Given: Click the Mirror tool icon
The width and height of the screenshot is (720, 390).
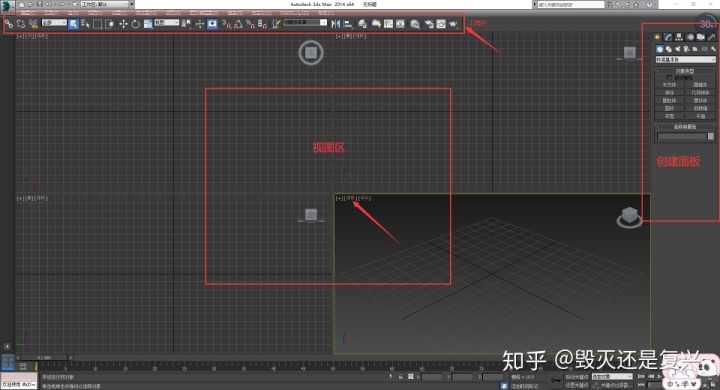Looking at the screenshot, I should pyautogui.click(x=336, y=23).
